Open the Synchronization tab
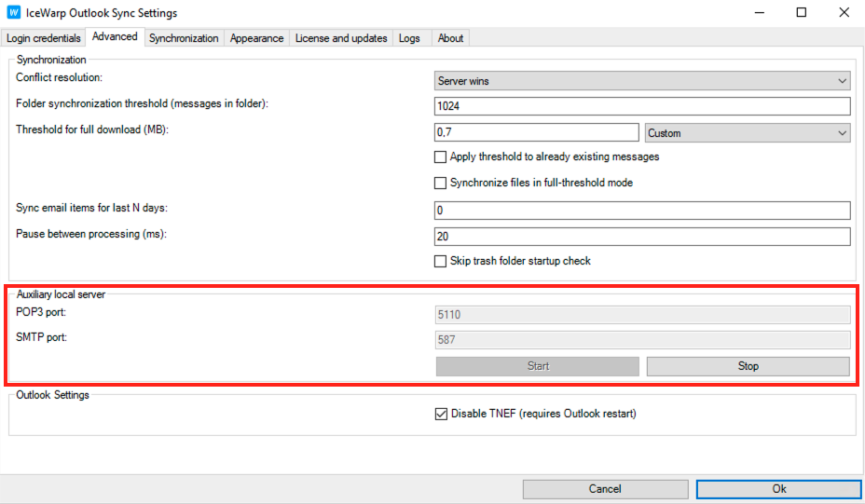865x504 pixels. pyautogui.click(x=184, y=38)
